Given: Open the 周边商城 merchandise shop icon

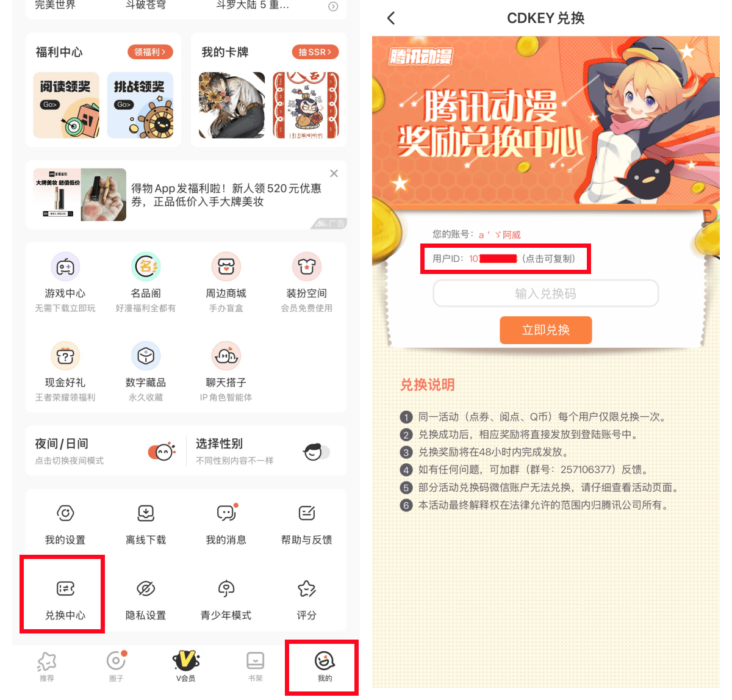Looking at the screenshot, I should click(x=226, y=267).
